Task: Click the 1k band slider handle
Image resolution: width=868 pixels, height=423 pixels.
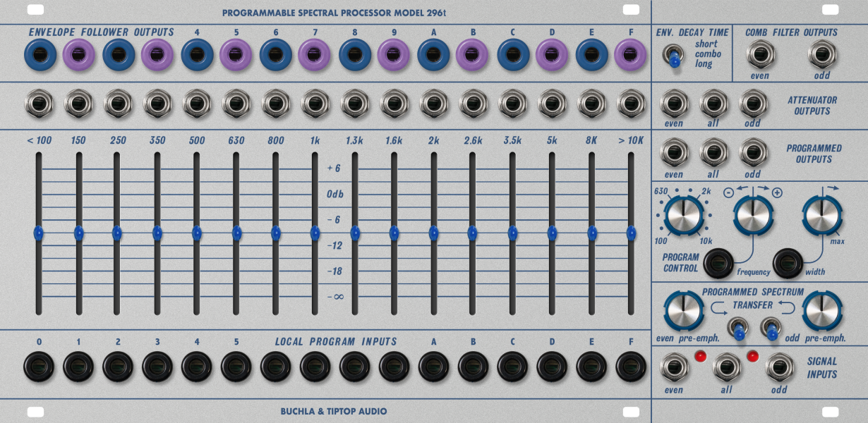Action: (315, 233)
